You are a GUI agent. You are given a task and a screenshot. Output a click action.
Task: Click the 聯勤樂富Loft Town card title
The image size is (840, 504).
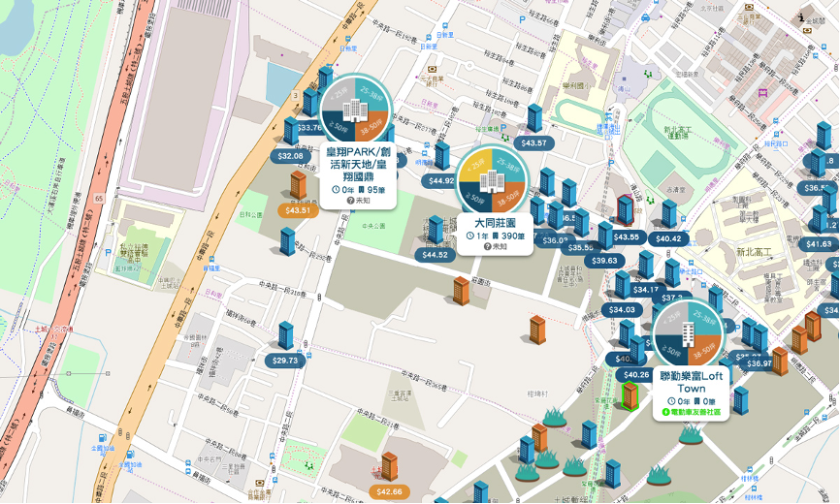[691, 382]
